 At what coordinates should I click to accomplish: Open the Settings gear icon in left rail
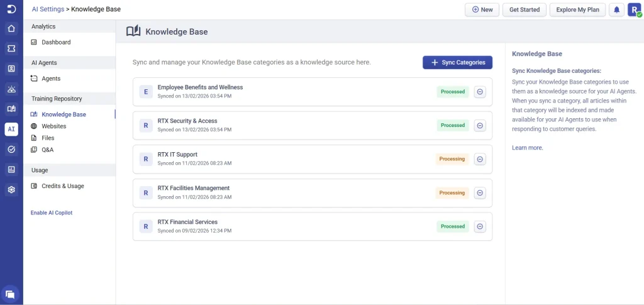[x=11, y=190]
